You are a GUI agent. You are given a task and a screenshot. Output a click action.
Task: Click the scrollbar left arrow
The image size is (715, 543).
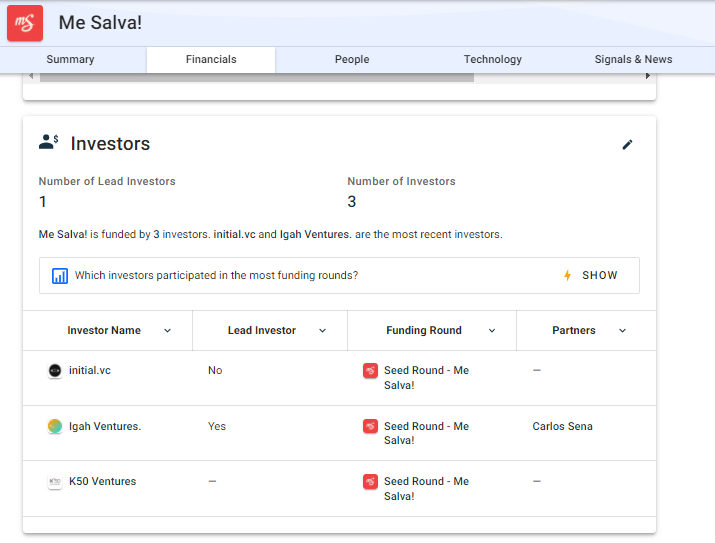(x=31, y=76)
